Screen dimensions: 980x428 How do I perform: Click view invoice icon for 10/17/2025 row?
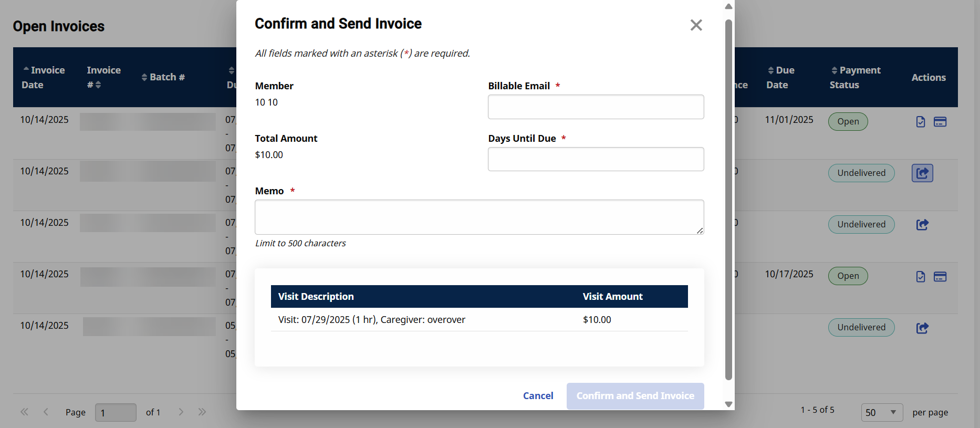[x=921, y=276]
